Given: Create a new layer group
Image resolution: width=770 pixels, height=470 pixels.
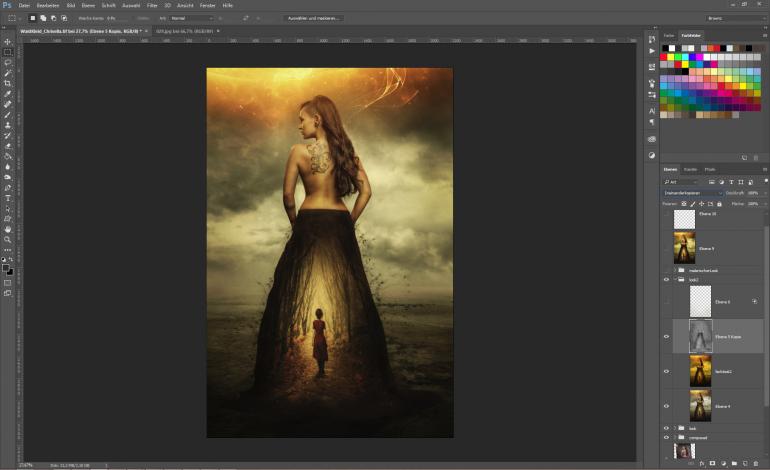Looking at the screenshot, I should (734, 463).
